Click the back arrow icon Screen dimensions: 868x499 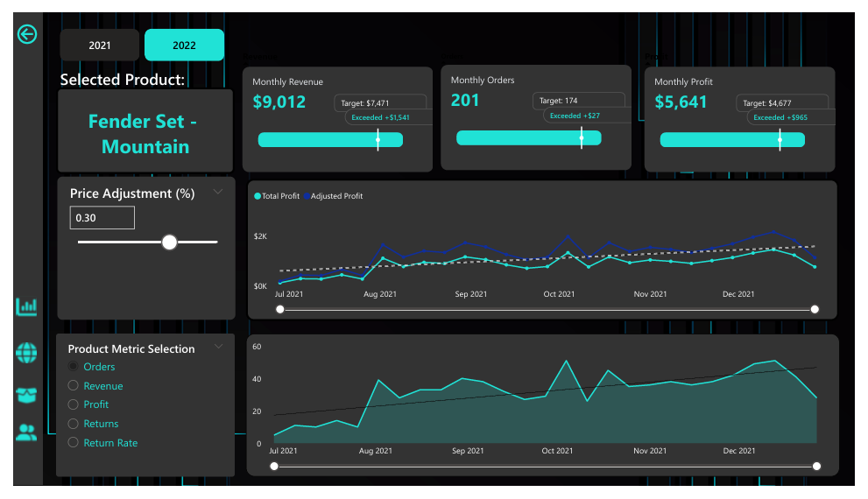pos(27,34)
